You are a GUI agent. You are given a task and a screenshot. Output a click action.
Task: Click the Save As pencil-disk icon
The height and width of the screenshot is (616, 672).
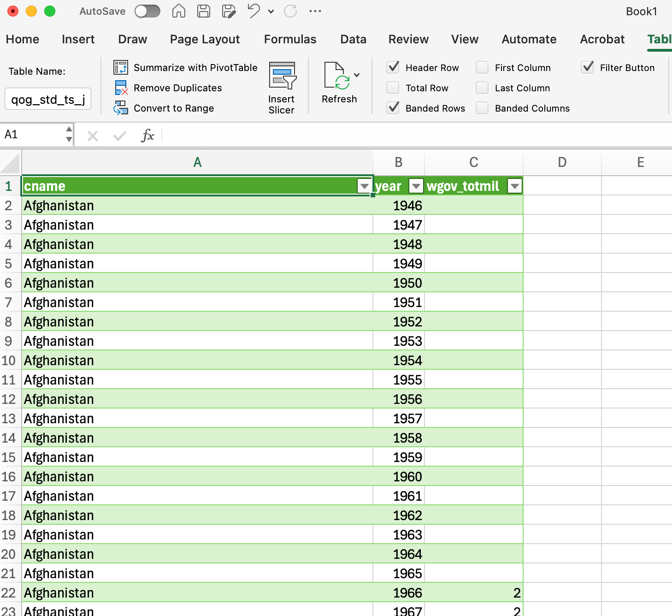[229, 11]
